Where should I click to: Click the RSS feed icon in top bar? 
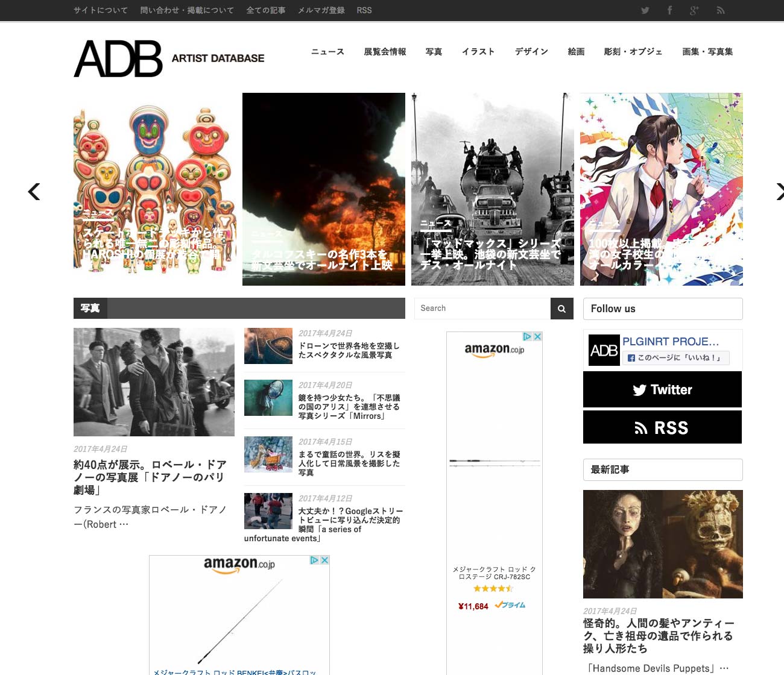(x=720, y=10)
